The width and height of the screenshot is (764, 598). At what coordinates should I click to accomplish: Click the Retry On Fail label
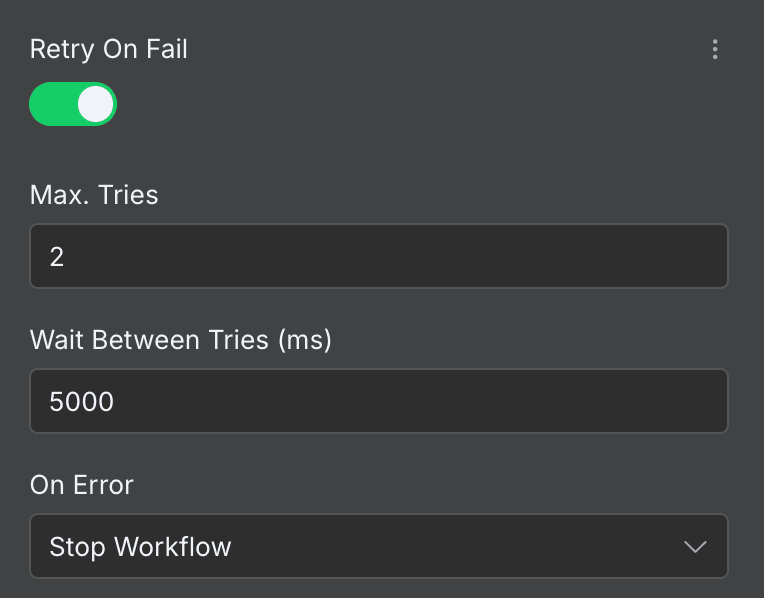[109, 49]
